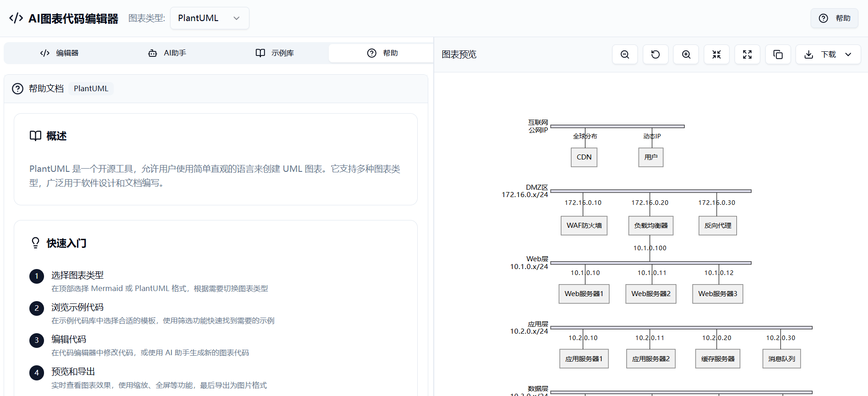Open the 图表类型 PlantUML dropdown
The height and width of the screenshot is (396, 868).
click(210, 18)
